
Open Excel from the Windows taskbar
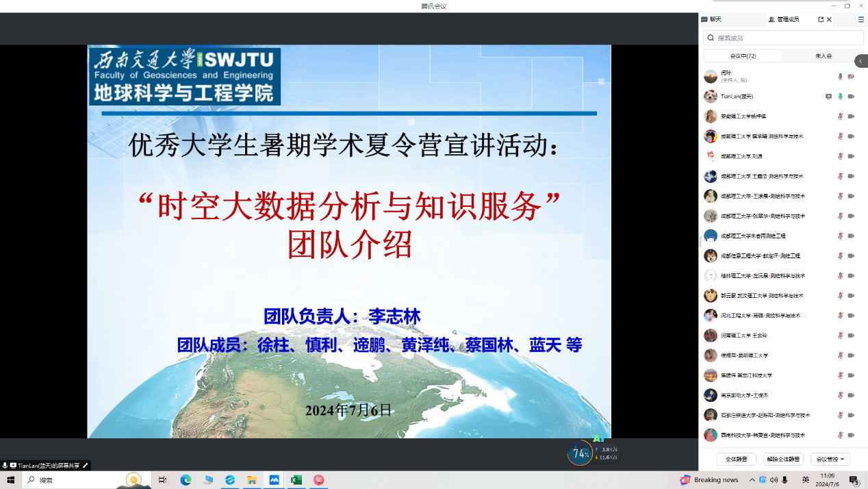296,480
